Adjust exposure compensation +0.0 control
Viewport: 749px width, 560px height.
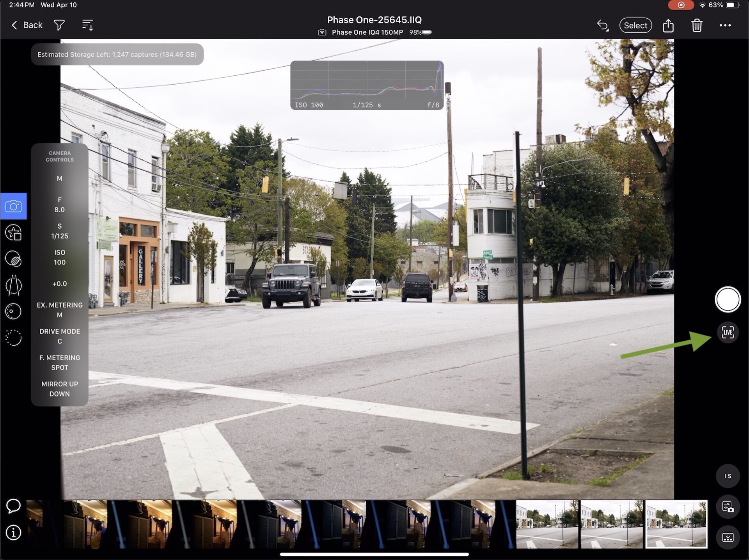tap(59, 284)
